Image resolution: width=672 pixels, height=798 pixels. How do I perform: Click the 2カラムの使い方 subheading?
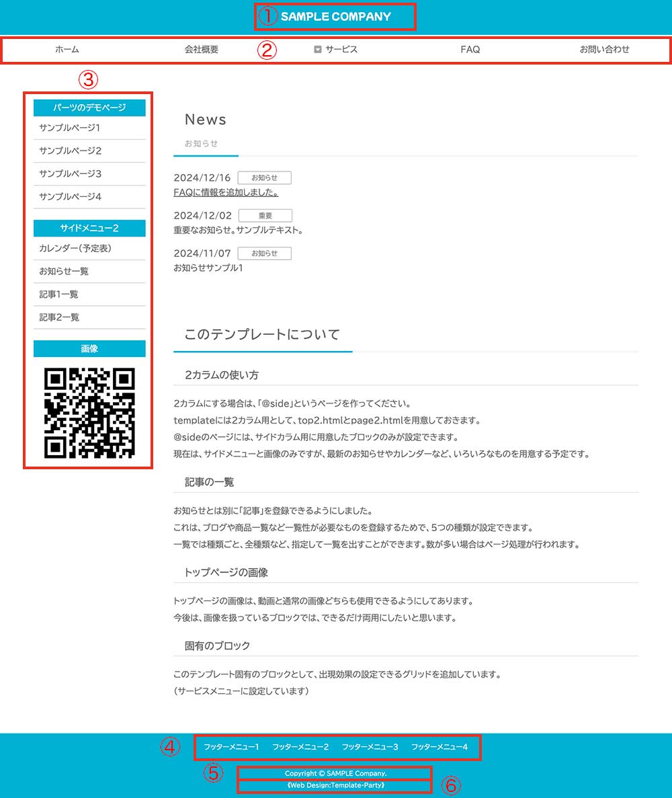coord(221,375)
